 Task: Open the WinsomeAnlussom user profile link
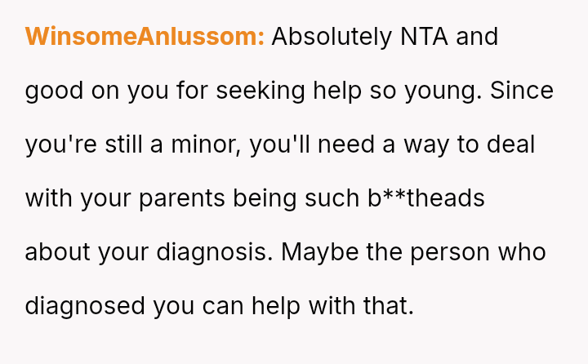pos(145,37)
